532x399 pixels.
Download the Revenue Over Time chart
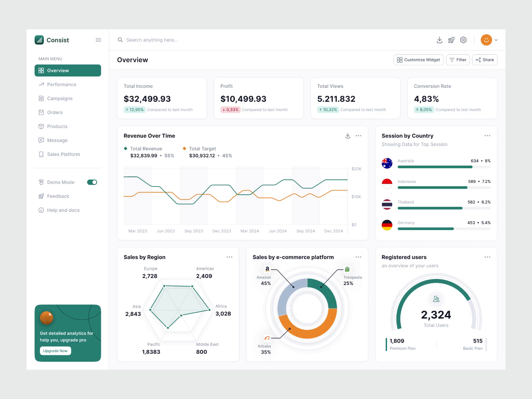pyautogui.click(x=347, y=136)
